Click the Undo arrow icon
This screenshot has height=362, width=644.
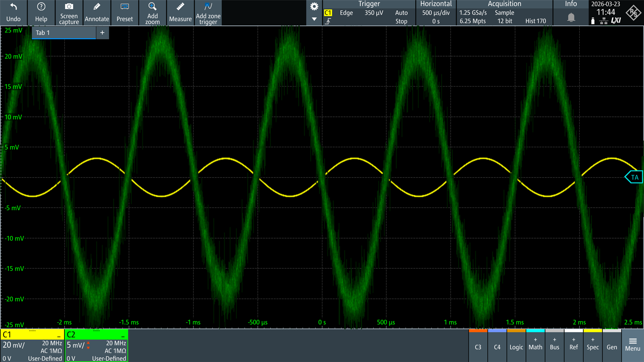click(x=13, y=7)
